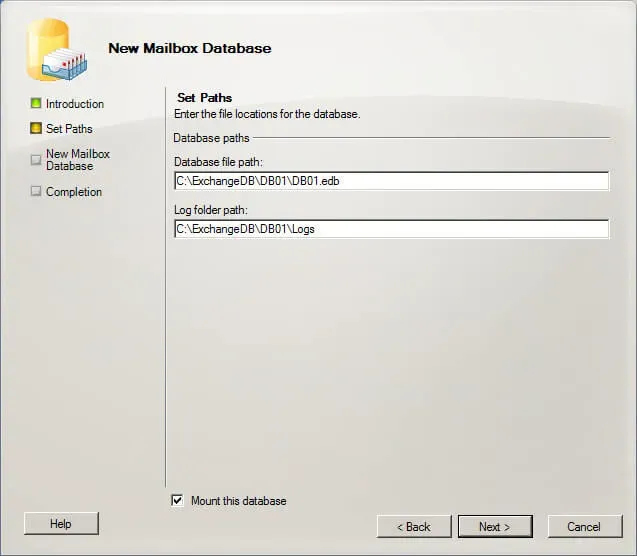This screenshot has width=637, height=556.
Task: Select the Completion wizard step label
Action: coord(74,192)
